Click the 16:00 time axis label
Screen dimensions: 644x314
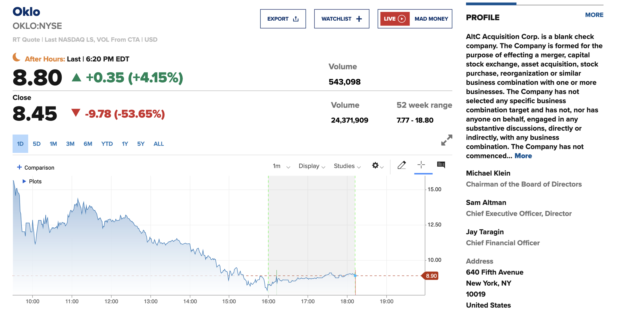tap(268, 301)
